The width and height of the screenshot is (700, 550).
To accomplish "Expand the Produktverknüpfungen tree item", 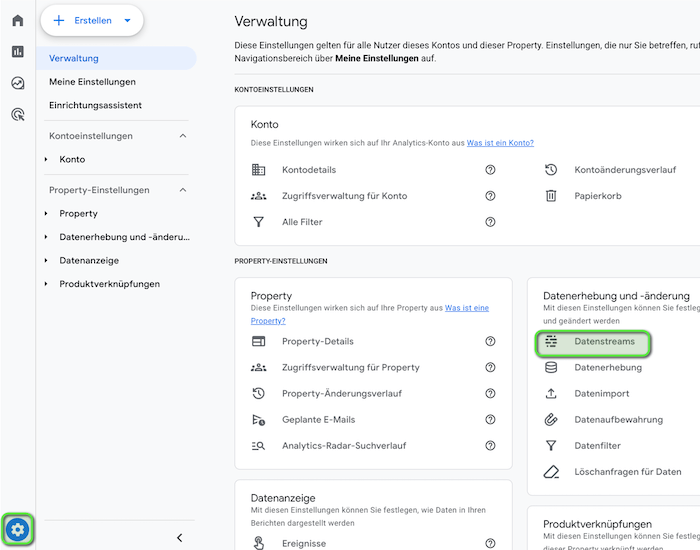I will pyautogui.click(x=46, y=284).
